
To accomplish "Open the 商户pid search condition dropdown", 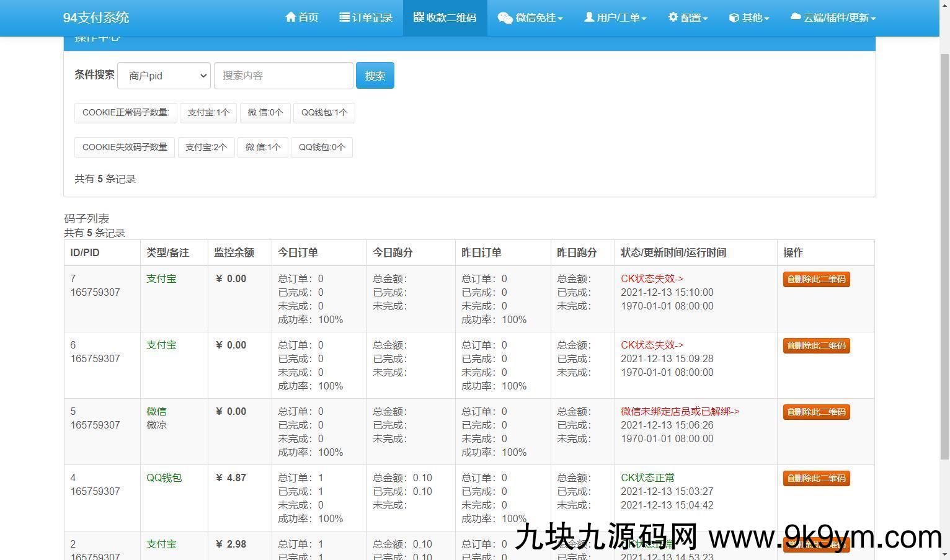I will point(164,76).
